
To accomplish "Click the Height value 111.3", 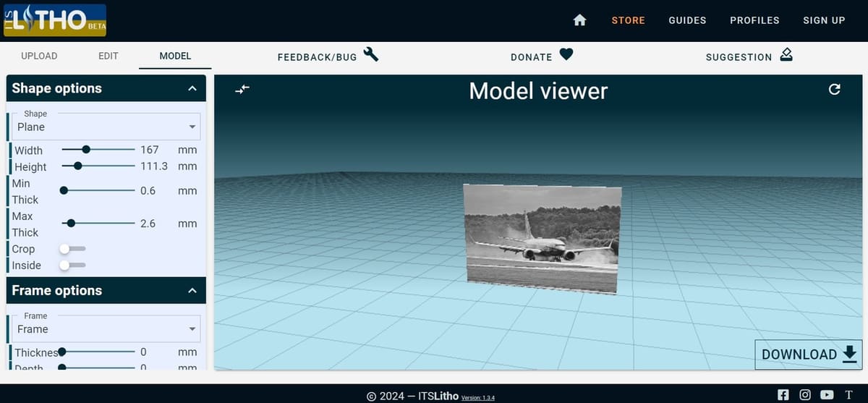I will pos(154,166).
